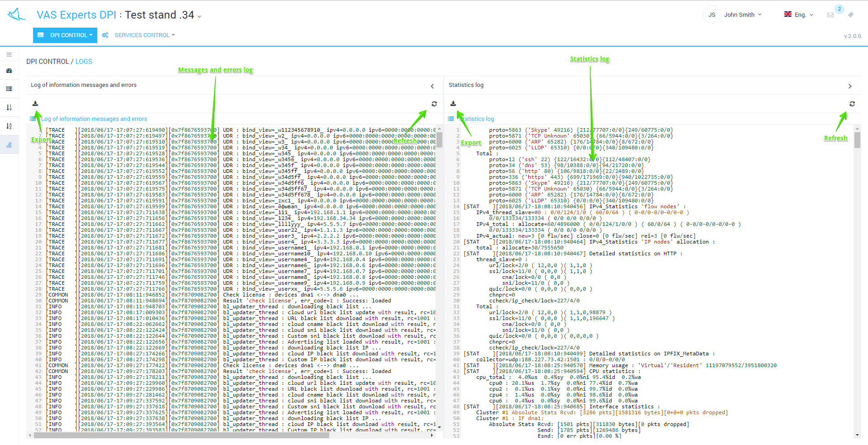Click the ticket icon in top bar
The image size is (868, 445).
pos(851,15)
